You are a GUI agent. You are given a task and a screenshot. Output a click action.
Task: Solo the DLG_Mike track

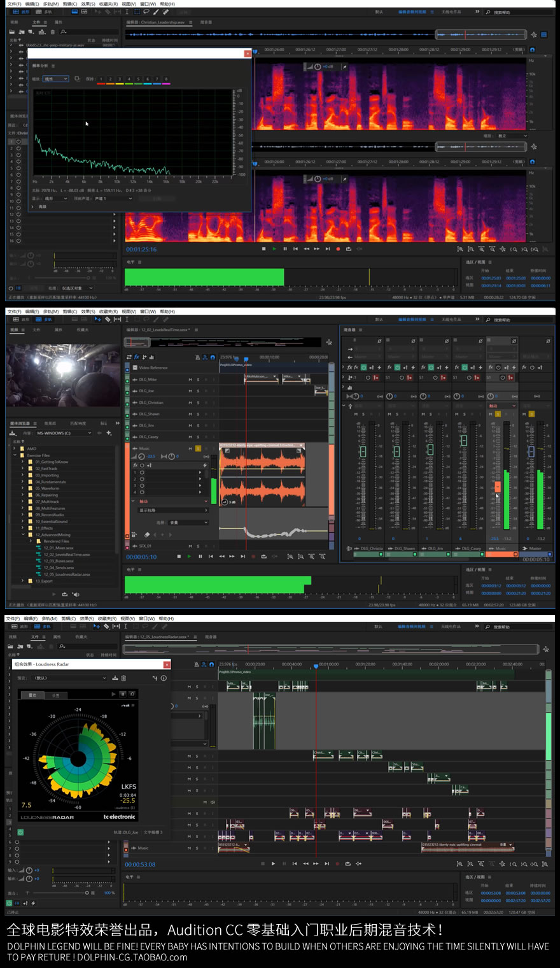pos(198,380)
